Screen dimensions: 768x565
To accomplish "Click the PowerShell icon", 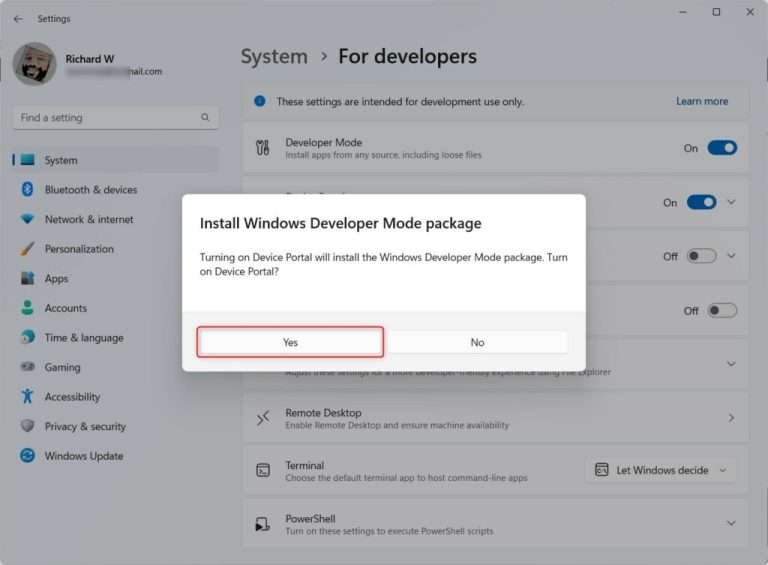I will coord(263,524).
